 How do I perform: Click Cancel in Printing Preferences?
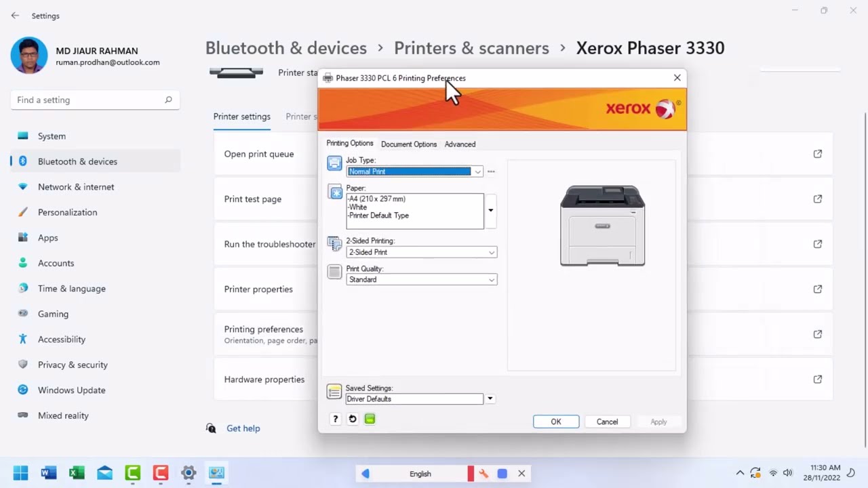click(x=607, y=422)
